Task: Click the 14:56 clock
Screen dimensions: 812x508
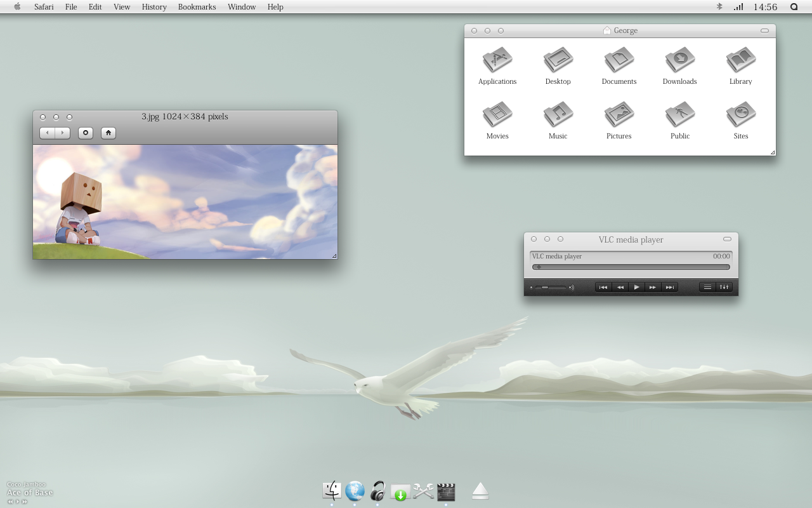Action: coord(765,7)
